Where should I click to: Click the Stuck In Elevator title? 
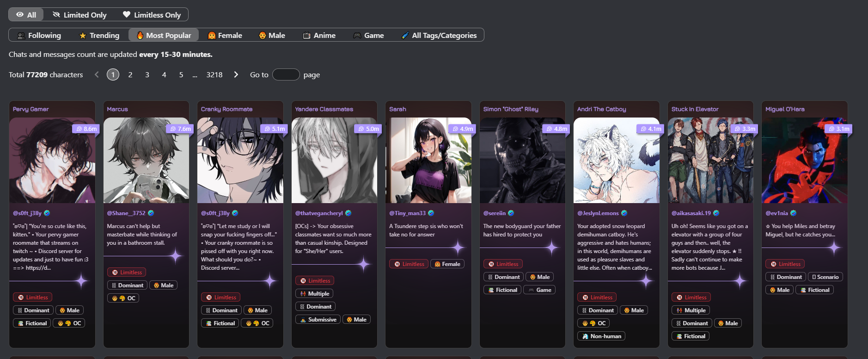pyautogui.click(x=695, y=109)
